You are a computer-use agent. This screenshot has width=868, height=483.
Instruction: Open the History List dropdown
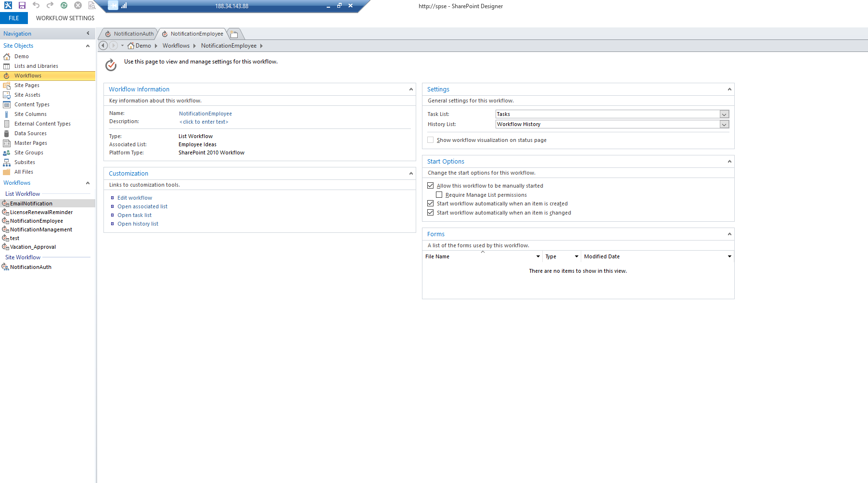[724, 125]
